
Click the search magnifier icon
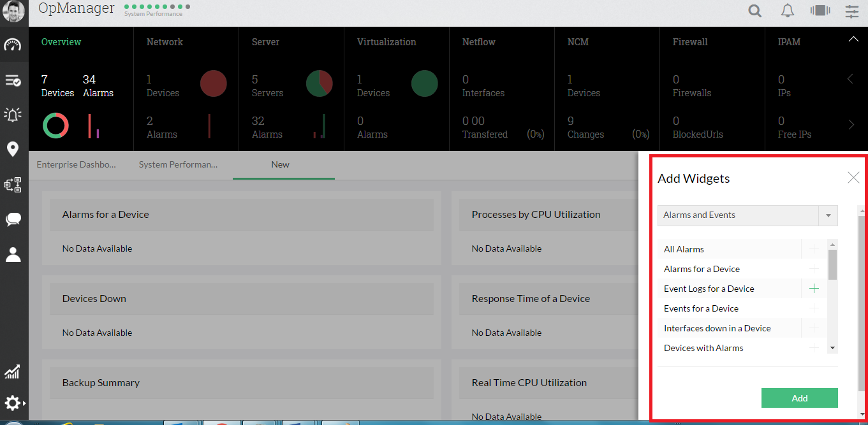755,11
